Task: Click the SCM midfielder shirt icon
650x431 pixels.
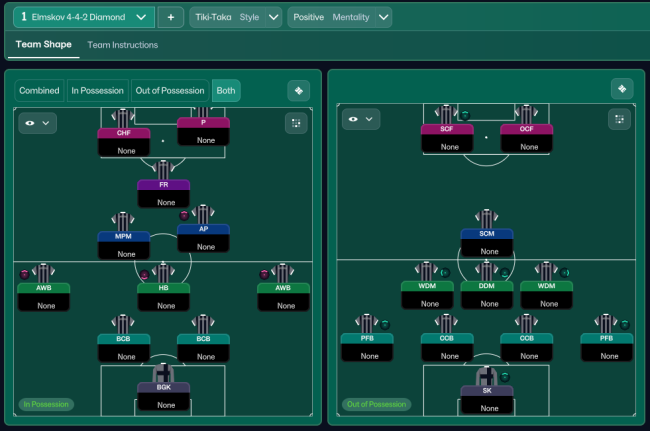Action: coord(486,217)
